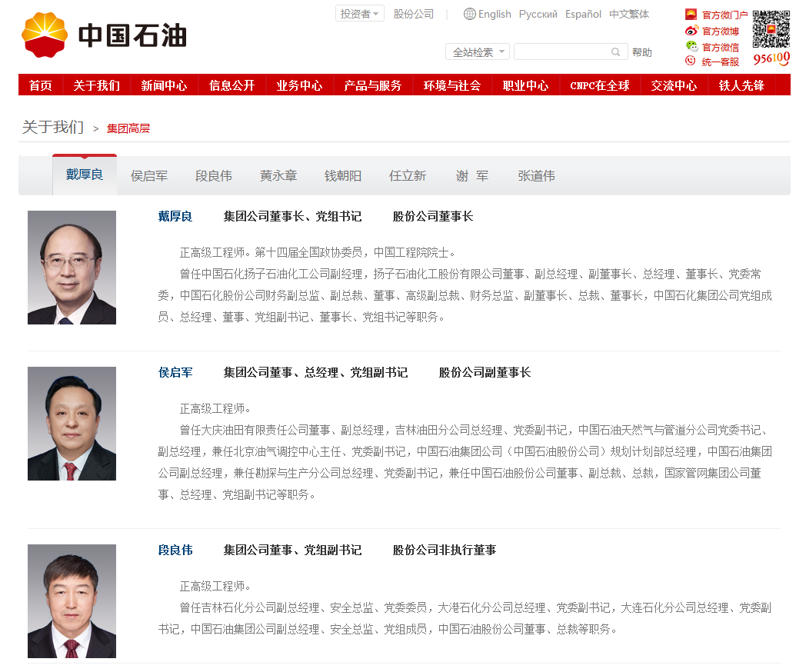The image size is (796, 672).
Task: Click the 官方微门户 text link
Action: tap(725, 15)
